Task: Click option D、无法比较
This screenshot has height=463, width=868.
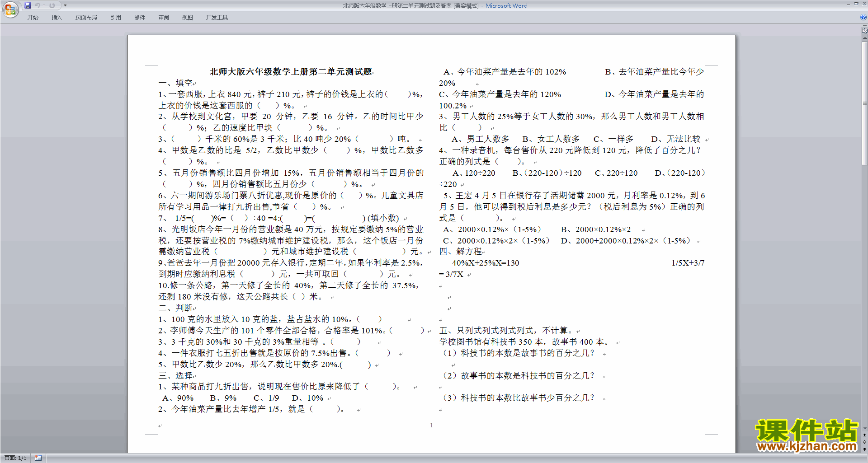Action: pyautogui.click(x=676, y=139)
